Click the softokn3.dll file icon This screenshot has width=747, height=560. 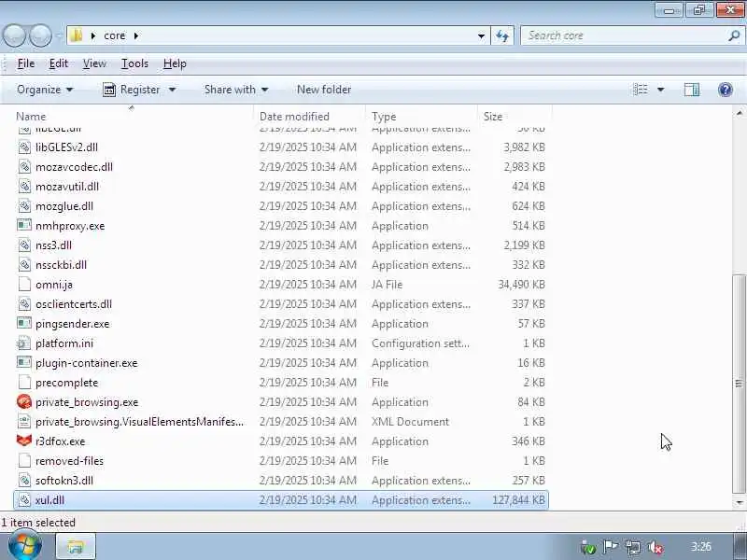(24, 480)
